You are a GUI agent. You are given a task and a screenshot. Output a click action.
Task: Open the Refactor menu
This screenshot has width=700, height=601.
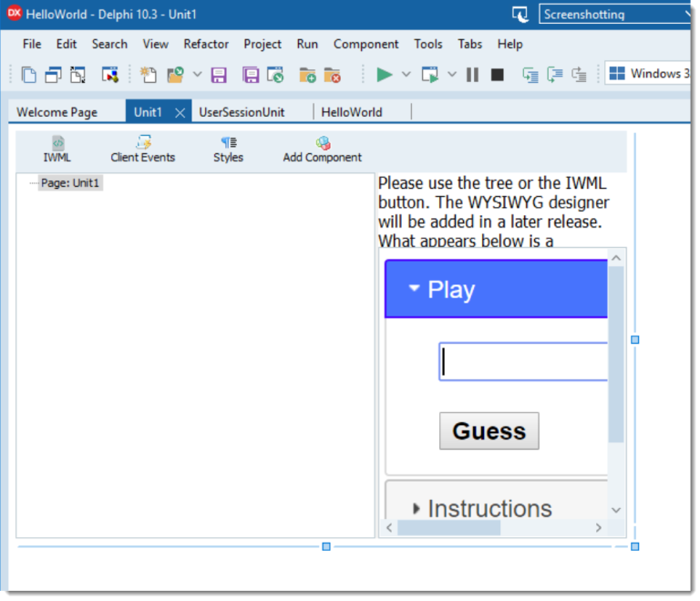[206, 44]
